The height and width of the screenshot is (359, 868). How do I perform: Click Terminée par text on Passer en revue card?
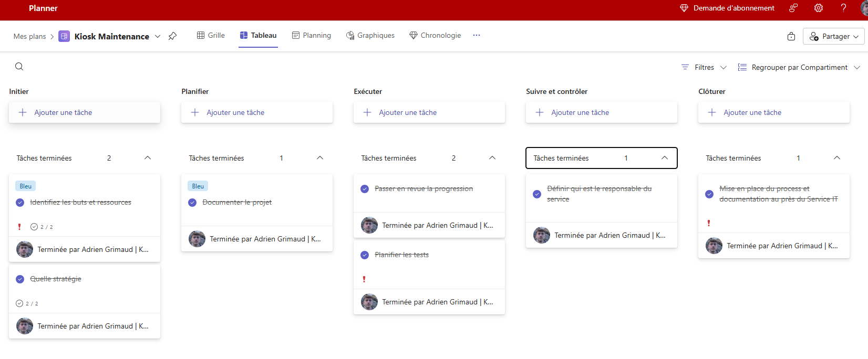[x=438, y=225]
